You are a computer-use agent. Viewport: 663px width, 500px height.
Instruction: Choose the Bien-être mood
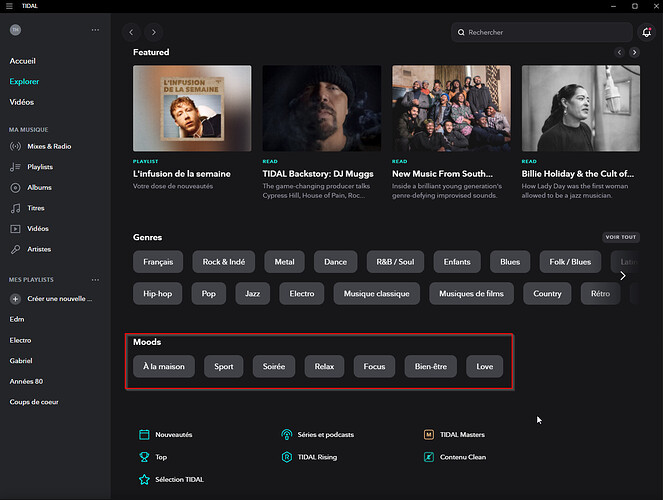pos(431,366)
